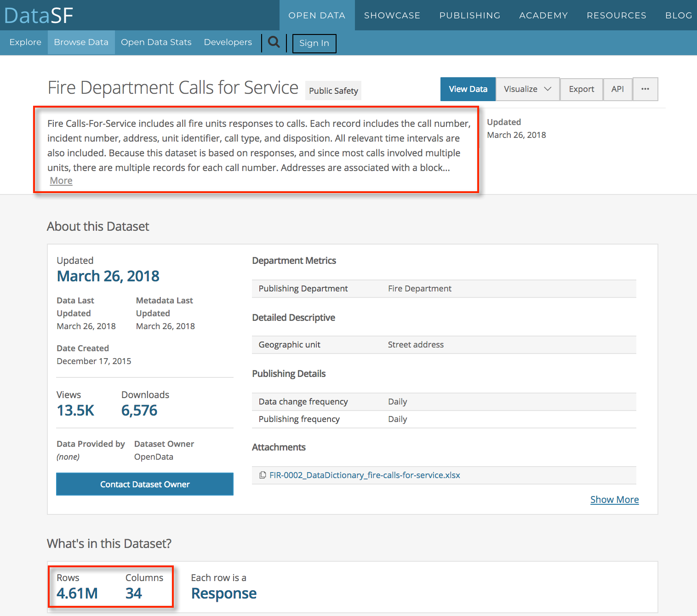Open the API button
697x616 pixels.
tap(617, 89)
